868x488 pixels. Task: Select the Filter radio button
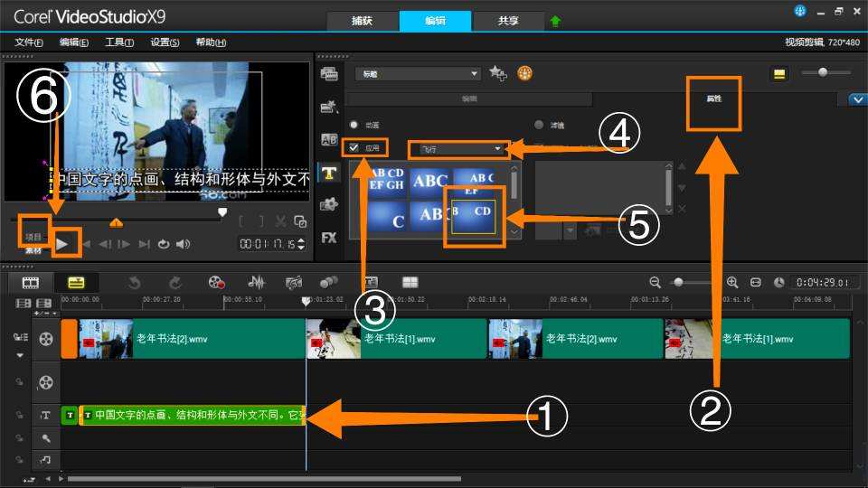(x=539, y=125)
